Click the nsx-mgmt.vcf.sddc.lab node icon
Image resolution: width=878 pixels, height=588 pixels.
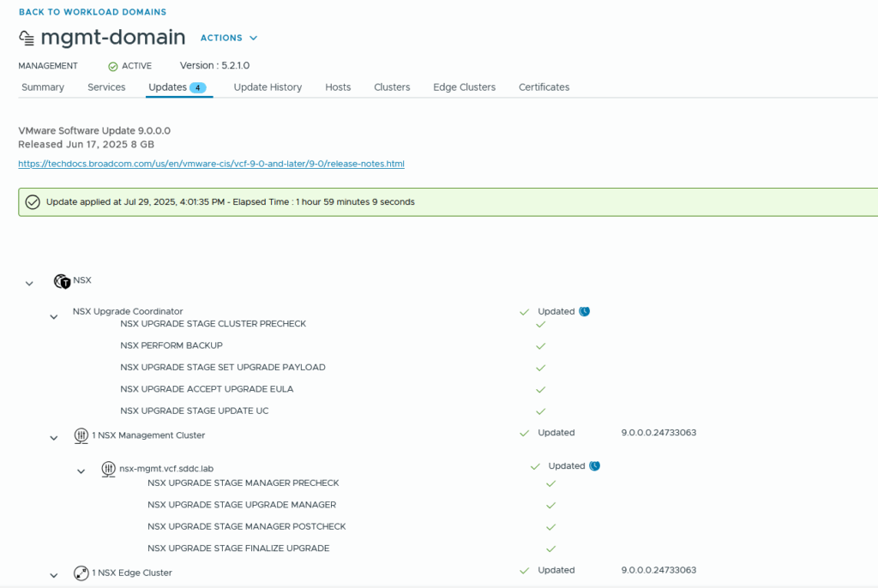[108, 469]
